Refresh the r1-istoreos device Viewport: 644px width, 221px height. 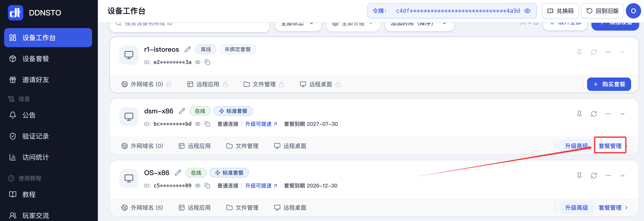coord(594,52)
